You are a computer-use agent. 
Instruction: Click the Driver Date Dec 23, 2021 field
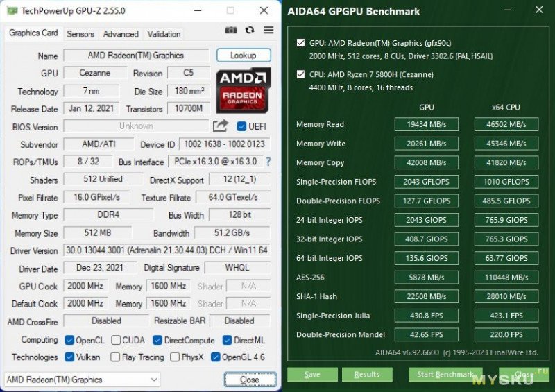[100, 268]
